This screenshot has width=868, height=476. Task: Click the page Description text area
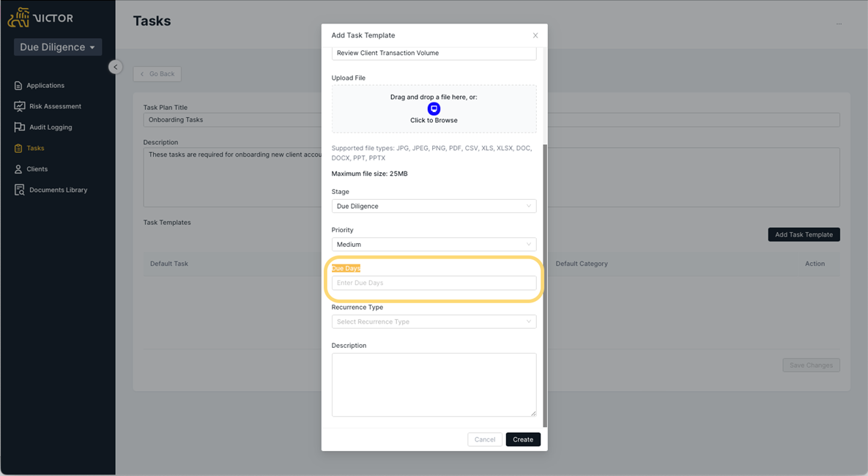(492, 177)
